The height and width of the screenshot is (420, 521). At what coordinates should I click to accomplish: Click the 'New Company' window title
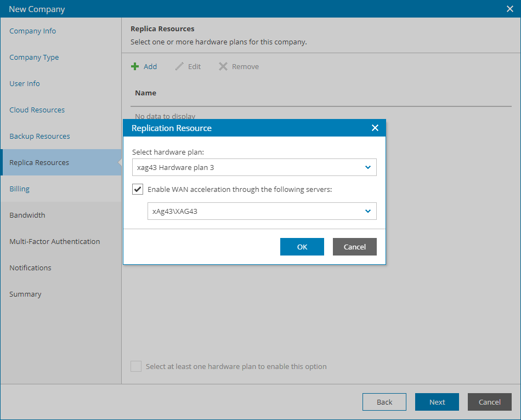click(37, 9)
